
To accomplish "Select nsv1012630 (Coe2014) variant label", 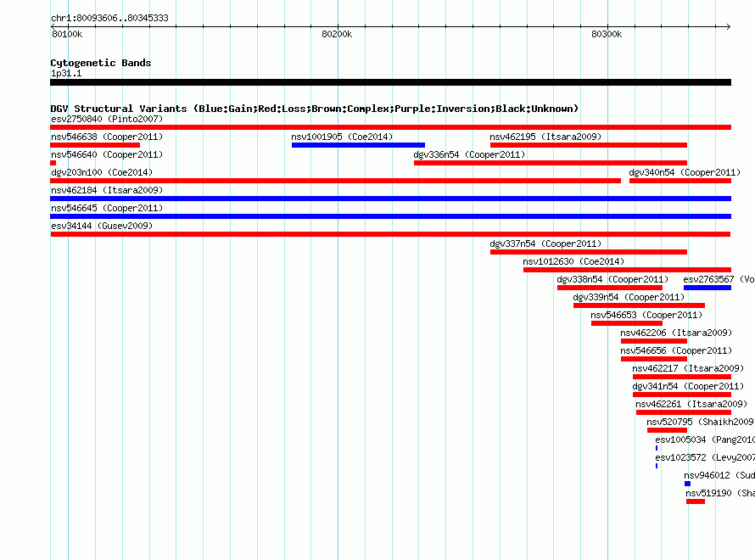I will pos(573,261).
